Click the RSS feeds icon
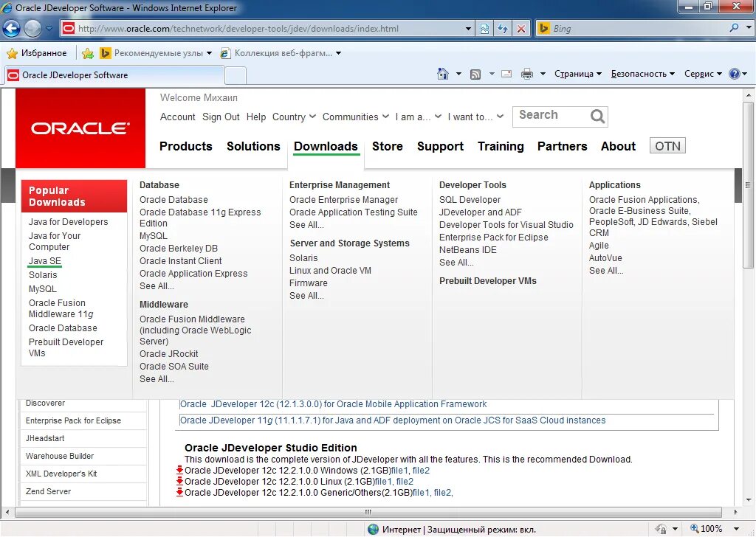This screenshot has height=537, width=756. 475,75
